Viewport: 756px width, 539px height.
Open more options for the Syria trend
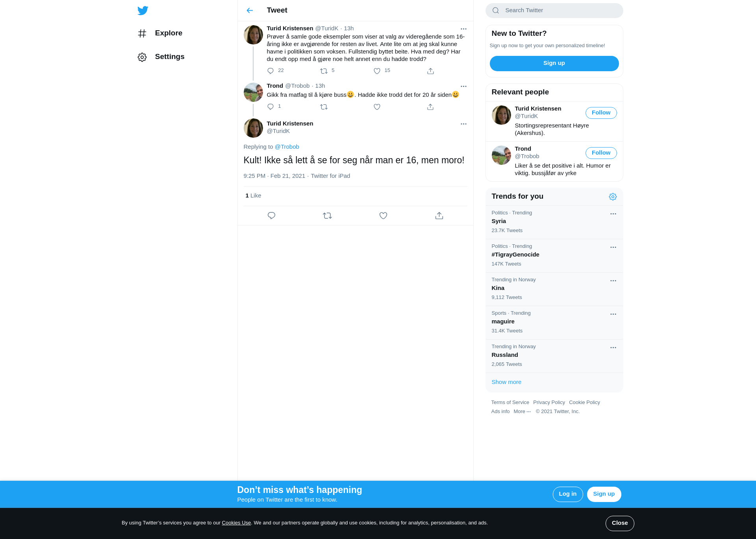(613, 214)
